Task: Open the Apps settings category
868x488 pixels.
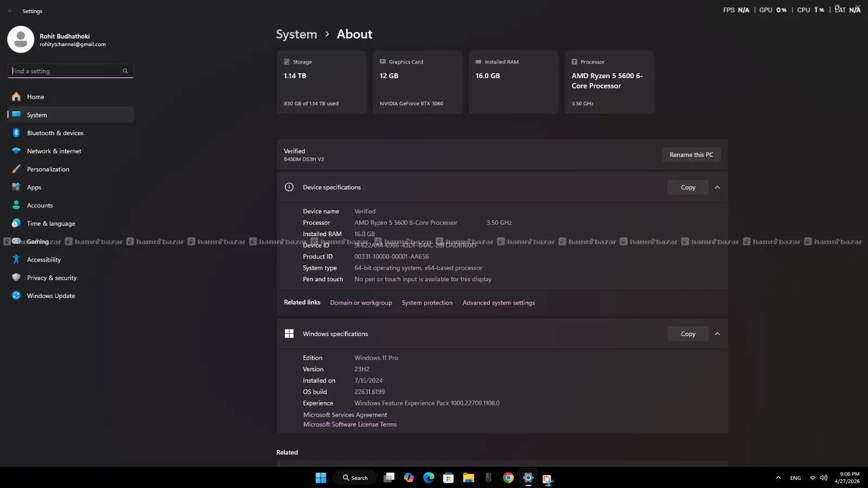Action: [71, 187]
